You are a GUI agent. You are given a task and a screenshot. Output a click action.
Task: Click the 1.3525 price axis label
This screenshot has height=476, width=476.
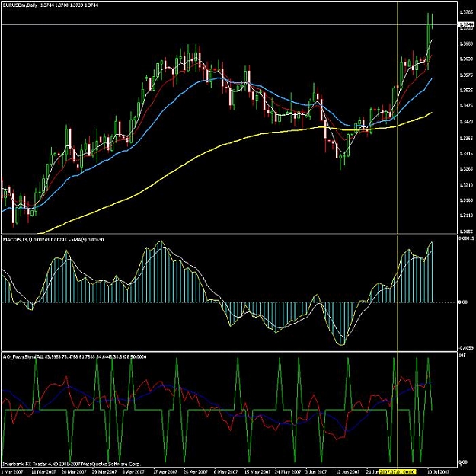(x=466, y=91)
